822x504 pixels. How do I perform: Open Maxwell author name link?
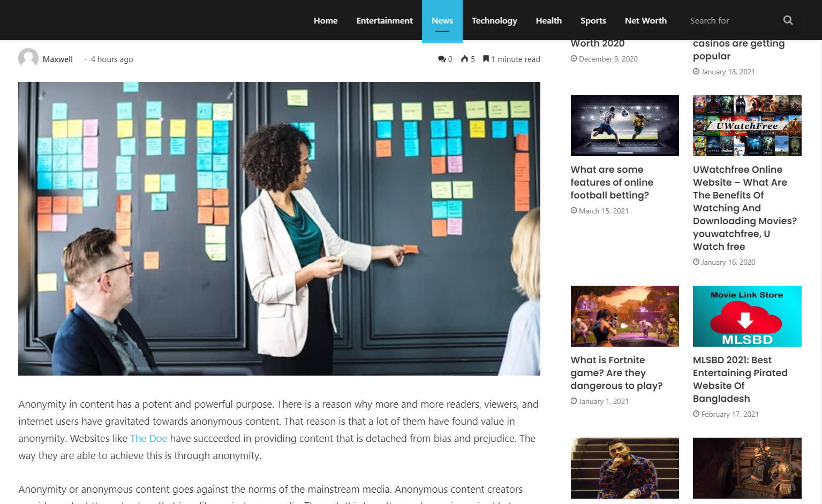pos(57,59)
